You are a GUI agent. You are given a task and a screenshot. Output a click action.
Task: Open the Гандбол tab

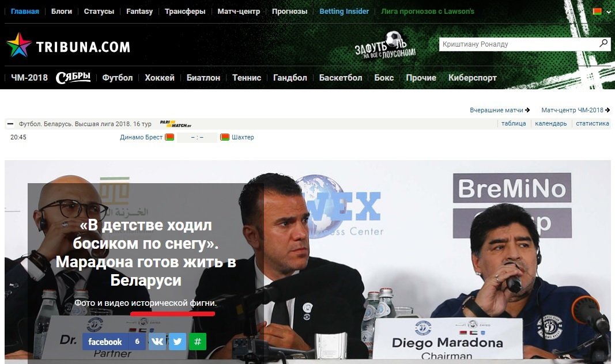tap(290, 78)
